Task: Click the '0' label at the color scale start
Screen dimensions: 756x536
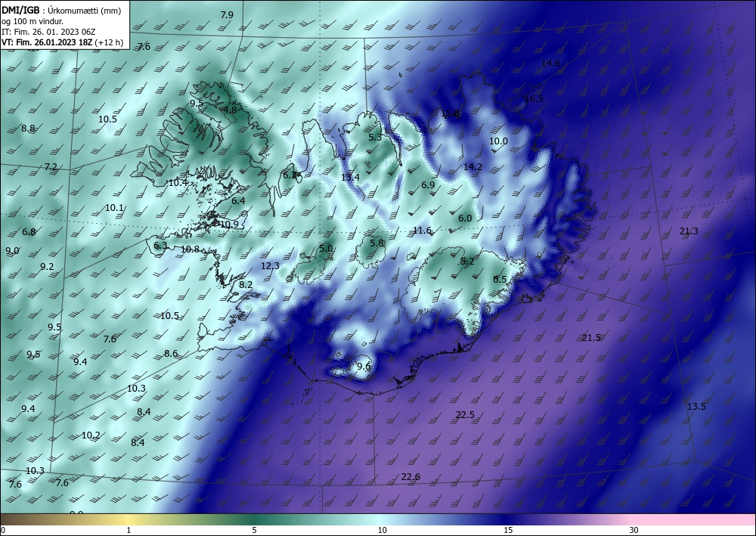Action: pyautogui.click(x=3, y=531)
